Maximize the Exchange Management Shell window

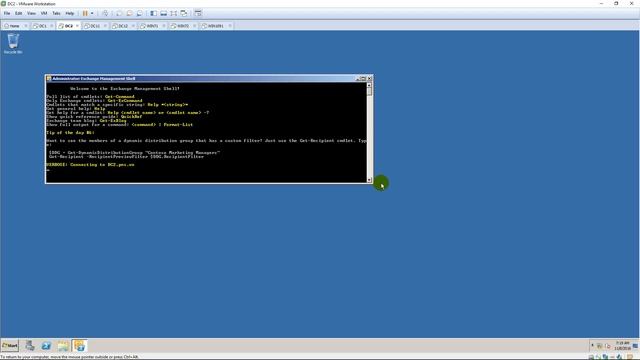363,78
